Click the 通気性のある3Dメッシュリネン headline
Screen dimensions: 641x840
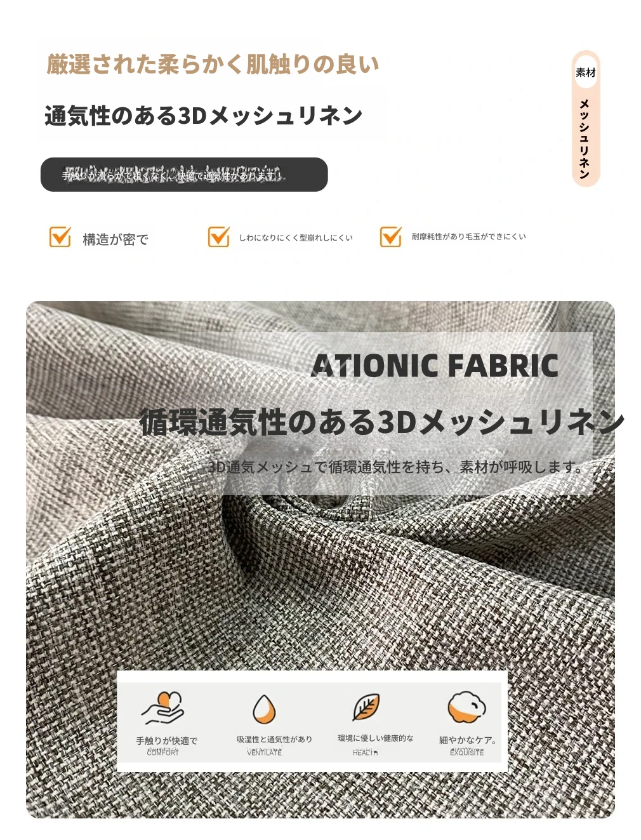coord(203,116)
